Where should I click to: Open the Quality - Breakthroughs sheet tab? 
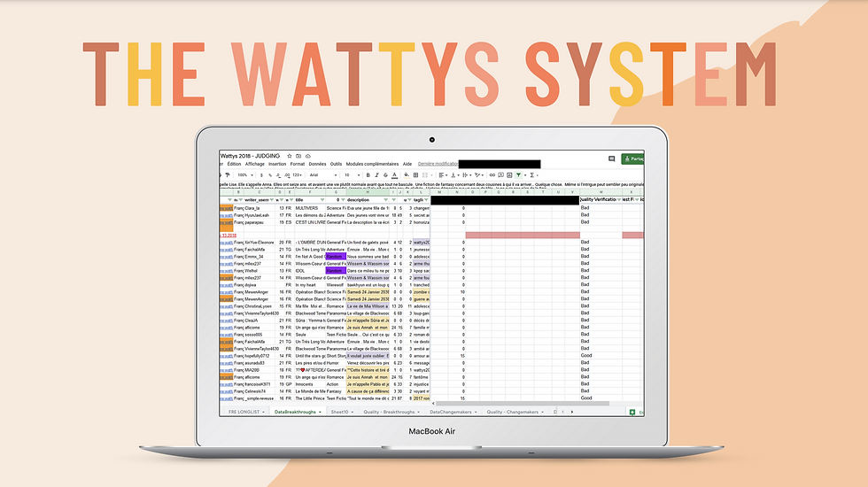391,412
